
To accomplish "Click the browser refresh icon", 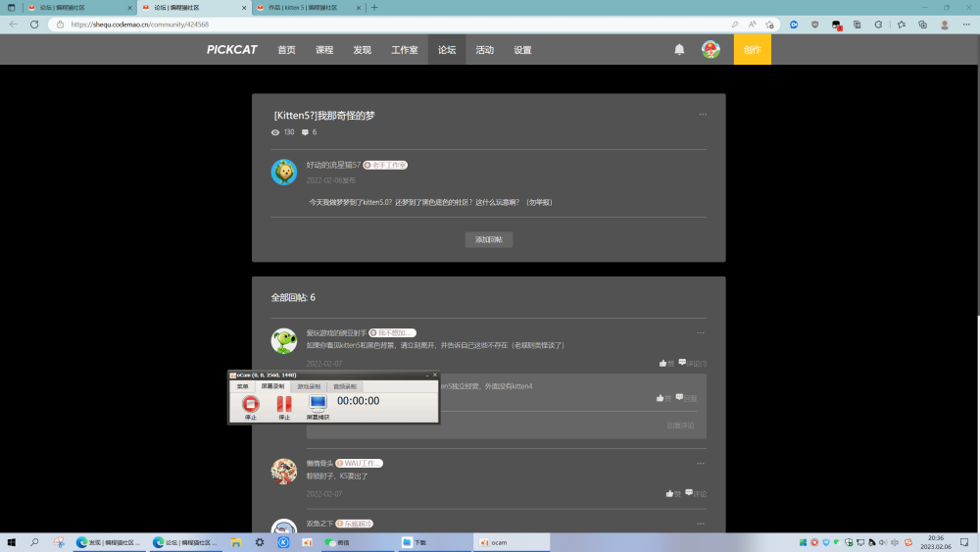I will 34,25.
